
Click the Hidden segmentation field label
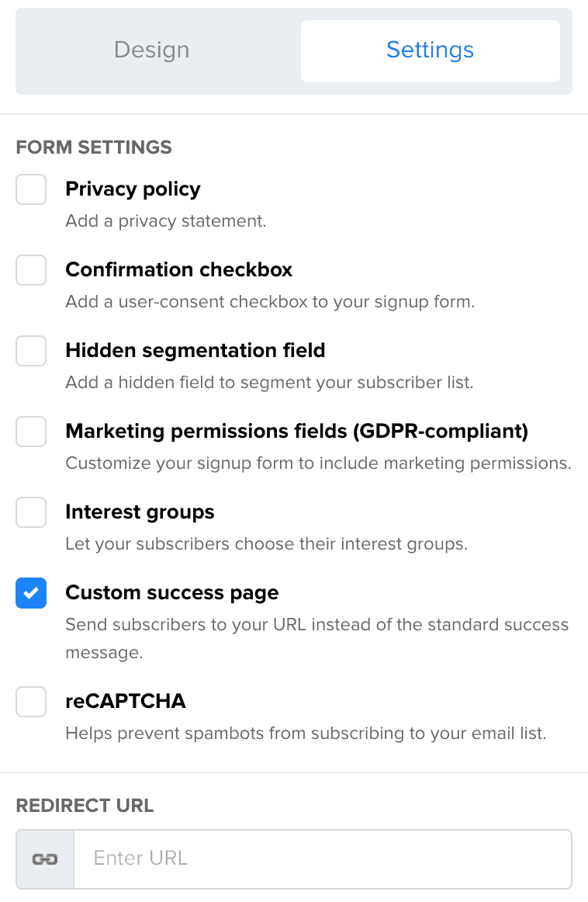(x=195, y=350)
